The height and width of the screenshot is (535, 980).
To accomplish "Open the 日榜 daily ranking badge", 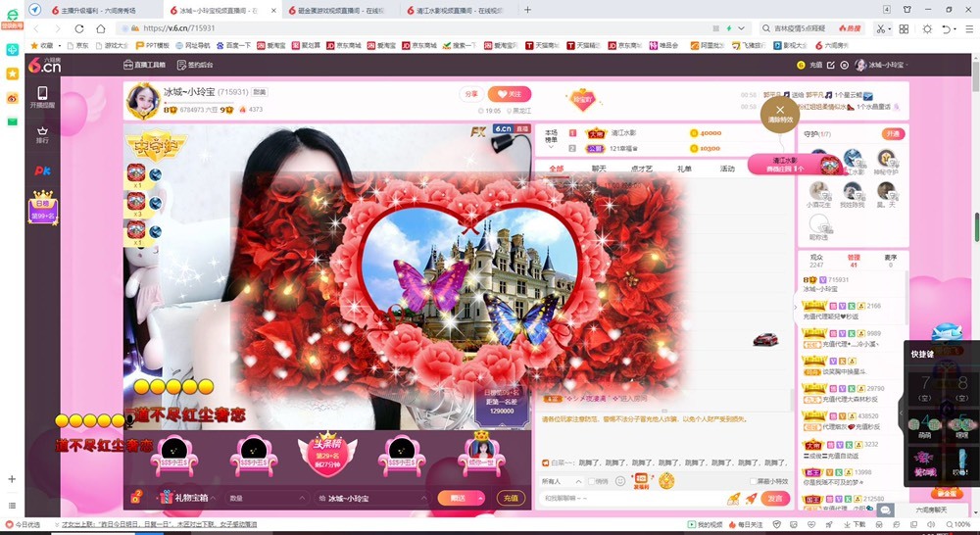I will click(x=42, y=208).
